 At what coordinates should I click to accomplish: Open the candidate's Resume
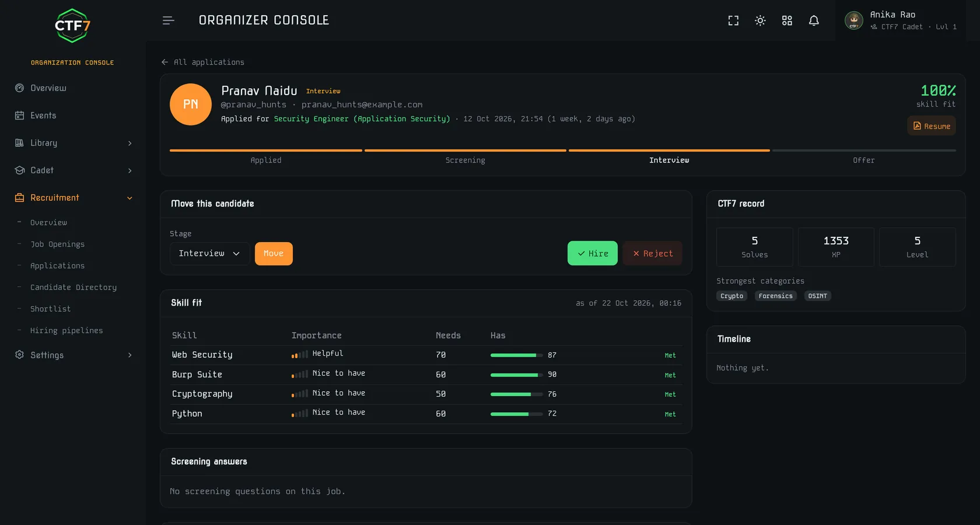(x=932, y=126)
